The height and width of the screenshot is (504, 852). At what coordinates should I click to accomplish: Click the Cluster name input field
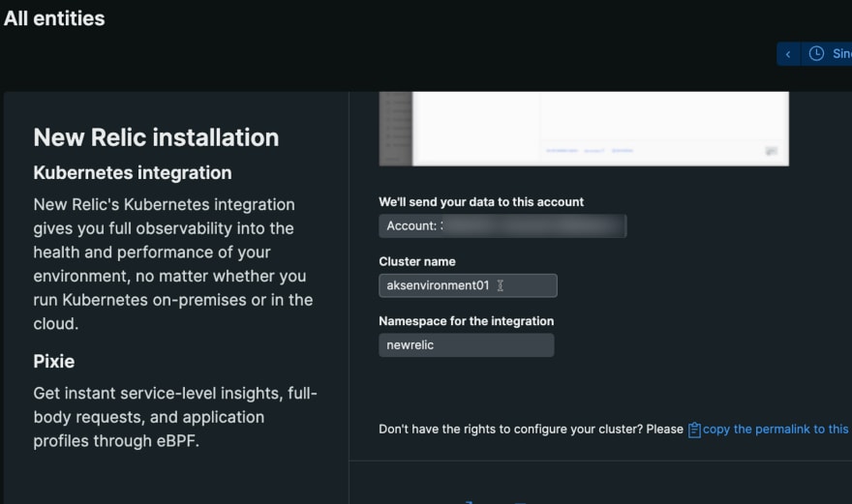[468, 285]
